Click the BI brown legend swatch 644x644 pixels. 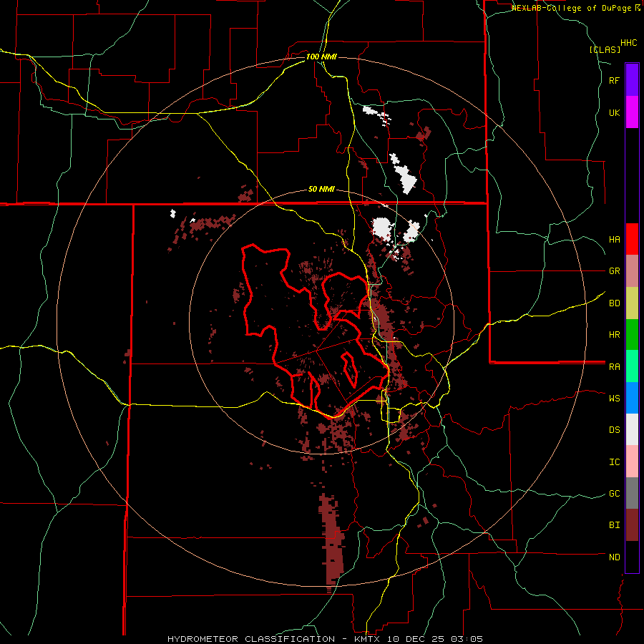632,525
